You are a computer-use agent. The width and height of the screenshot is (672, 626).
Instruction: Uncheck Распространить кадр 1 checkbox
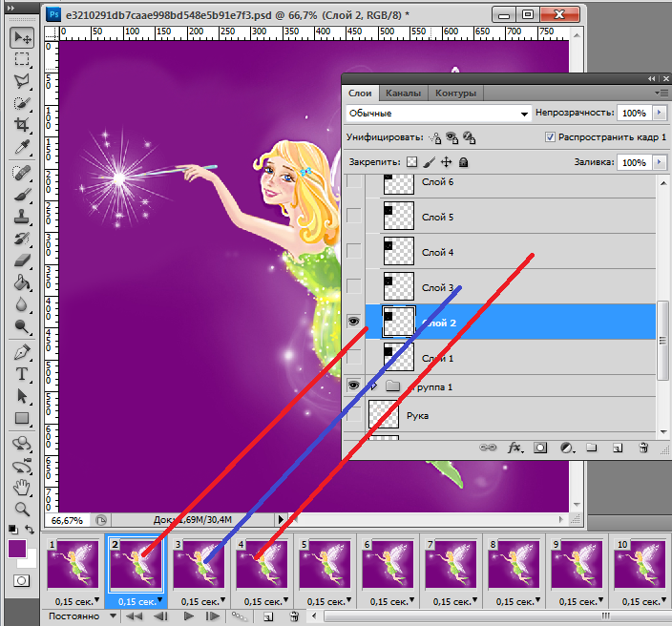550,137
